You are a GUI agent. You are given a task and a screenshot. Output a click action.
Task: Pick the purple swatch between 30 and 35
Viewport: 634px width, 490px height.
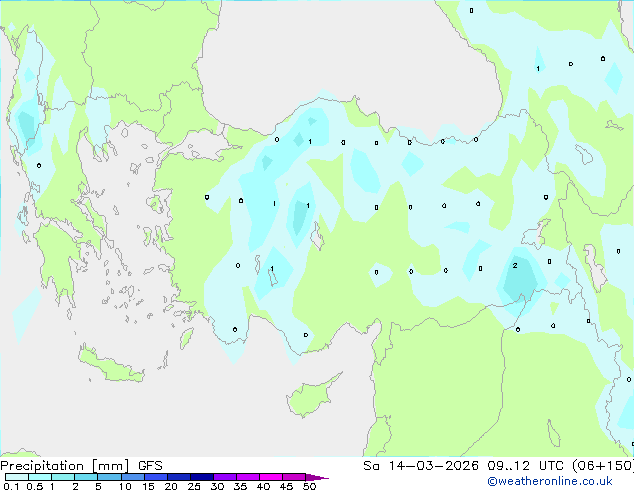[x=224, y=477]
